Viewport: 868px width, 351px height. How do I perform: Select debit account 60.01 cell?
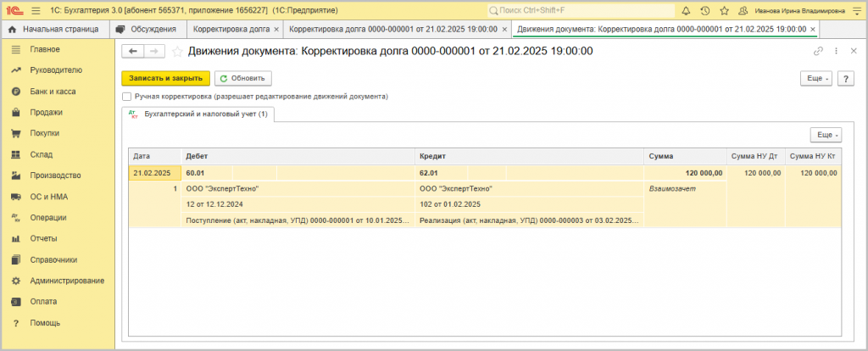click(207, 173)
